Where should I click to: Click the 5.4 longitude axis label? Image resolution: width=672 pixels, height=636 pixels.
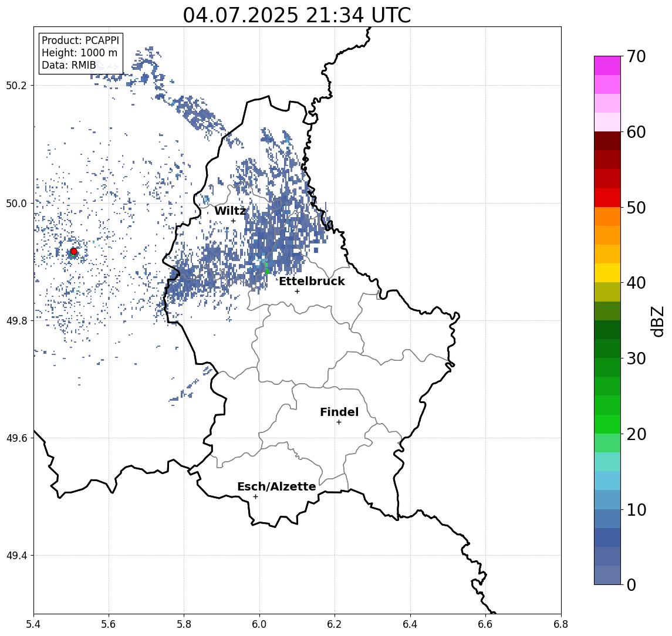(33, 624)
